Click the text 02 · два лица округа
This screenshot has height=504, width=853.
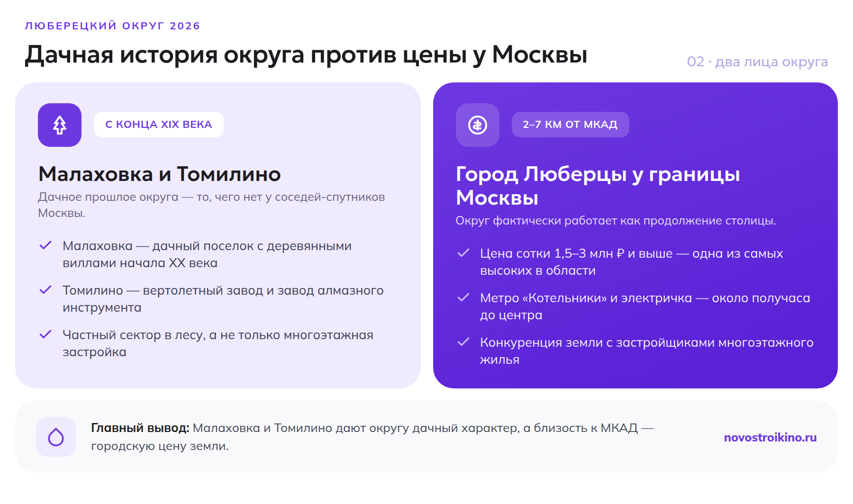(x=757, y=62)
